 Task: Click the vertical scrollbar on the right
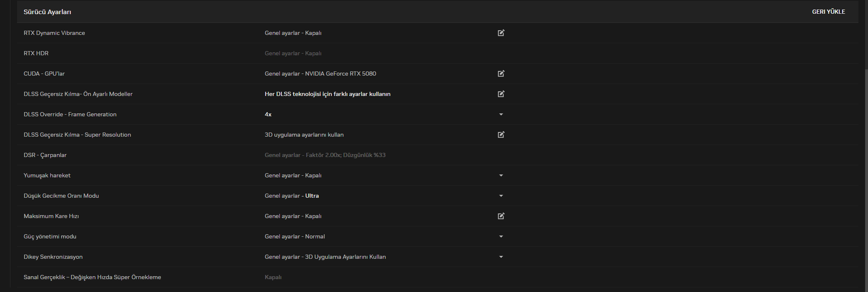click(866, 166)
